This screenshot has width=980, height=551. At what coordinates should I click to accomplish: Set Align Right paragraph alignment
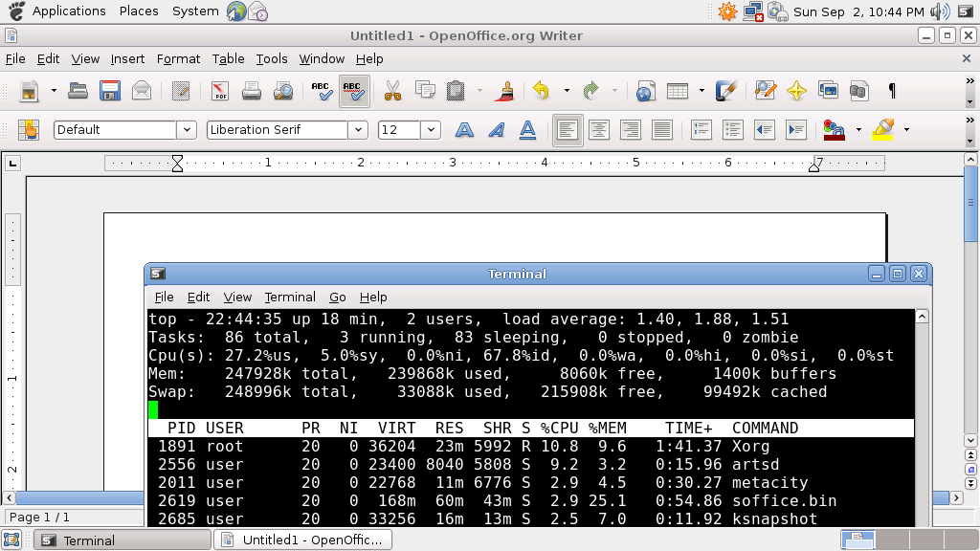point(630,130)
